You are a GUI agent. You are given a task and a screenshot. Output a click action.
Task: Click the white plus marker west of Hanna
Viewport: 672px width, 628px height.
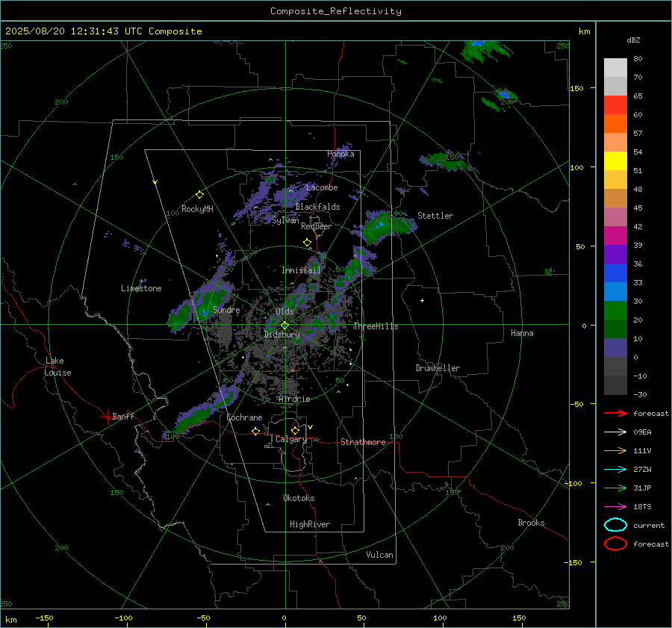(x=422, y=300)
